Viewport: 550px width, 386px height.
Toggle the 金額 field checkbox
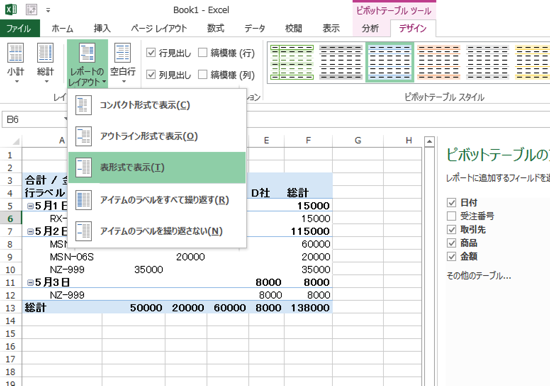(x=451, y=257)
